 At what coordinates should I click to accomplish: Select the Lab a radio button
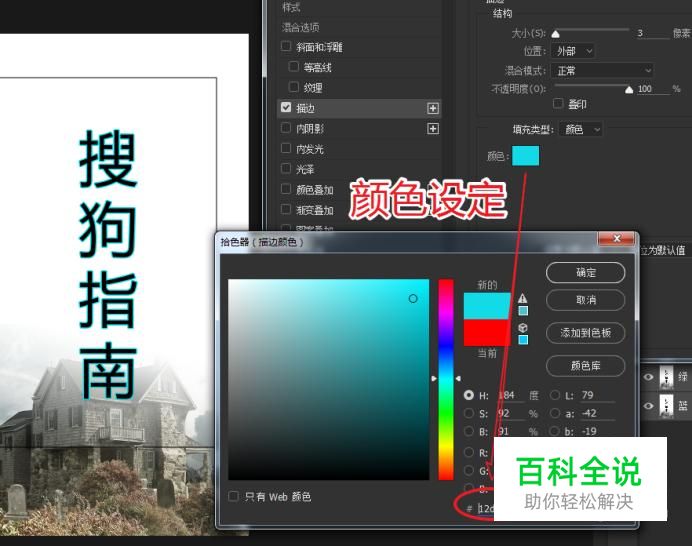[555, 413]
